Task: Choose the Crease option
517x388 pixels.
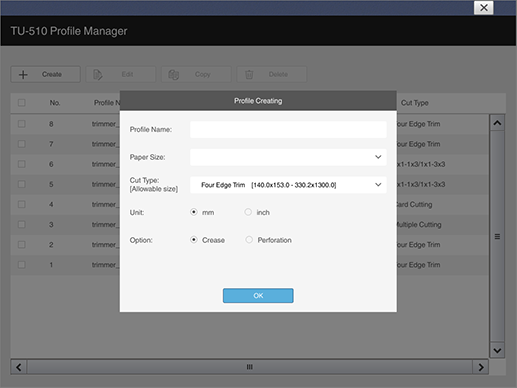Action: coord(194,240)
